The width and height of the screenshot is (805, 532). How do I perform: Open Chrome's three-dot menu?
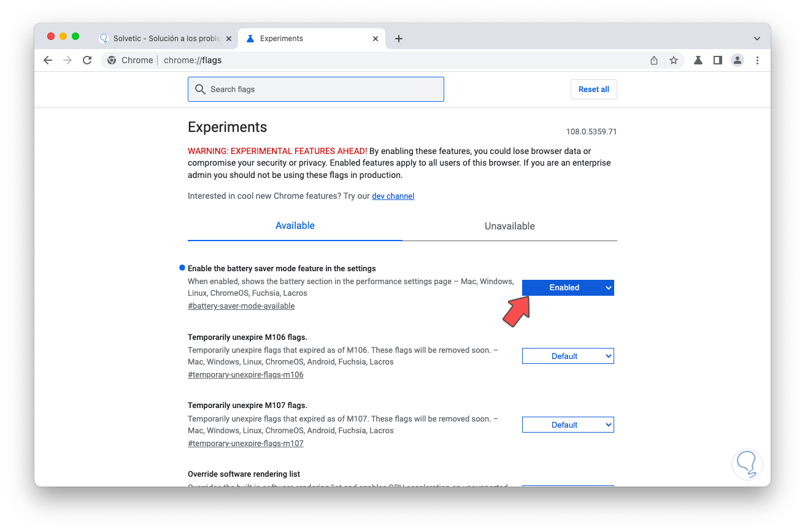[757, 60]
